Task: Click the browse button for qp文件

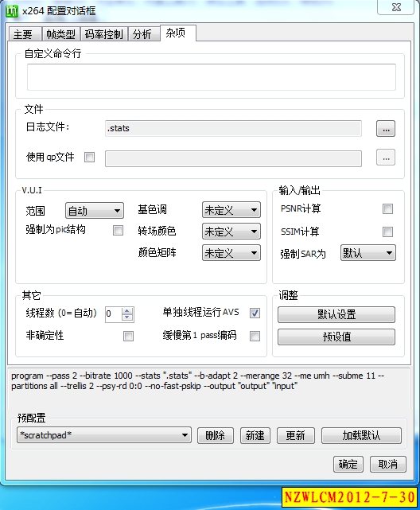Action: coord(386,158)
